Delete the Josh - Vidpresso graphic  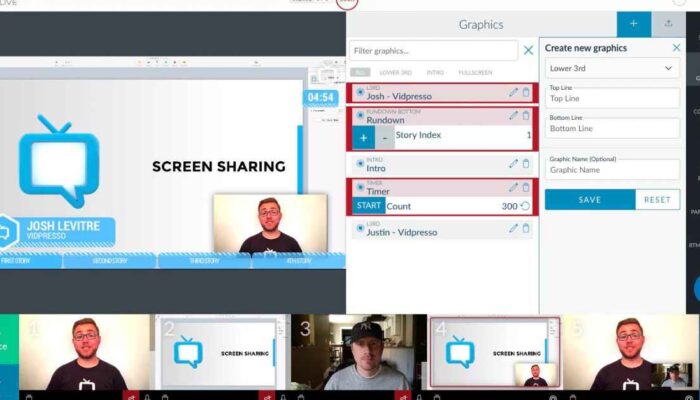click(526, 92)
